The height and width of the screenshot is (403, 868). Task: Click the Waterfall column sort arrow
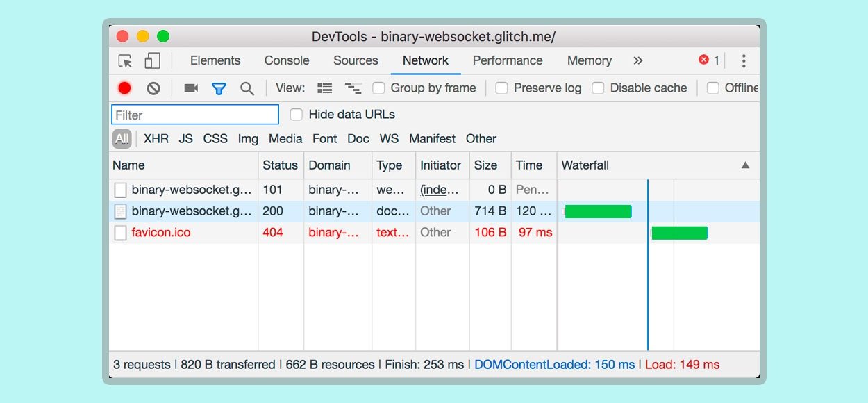point(745,165)
